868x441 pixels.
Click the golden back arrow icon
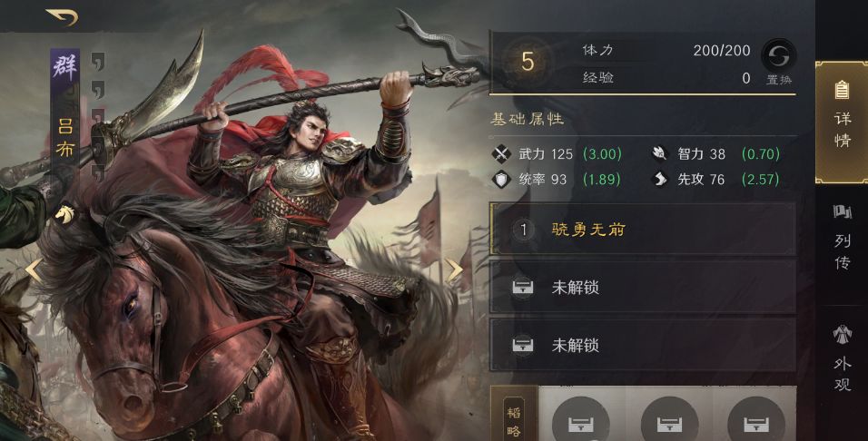point(62,16)
